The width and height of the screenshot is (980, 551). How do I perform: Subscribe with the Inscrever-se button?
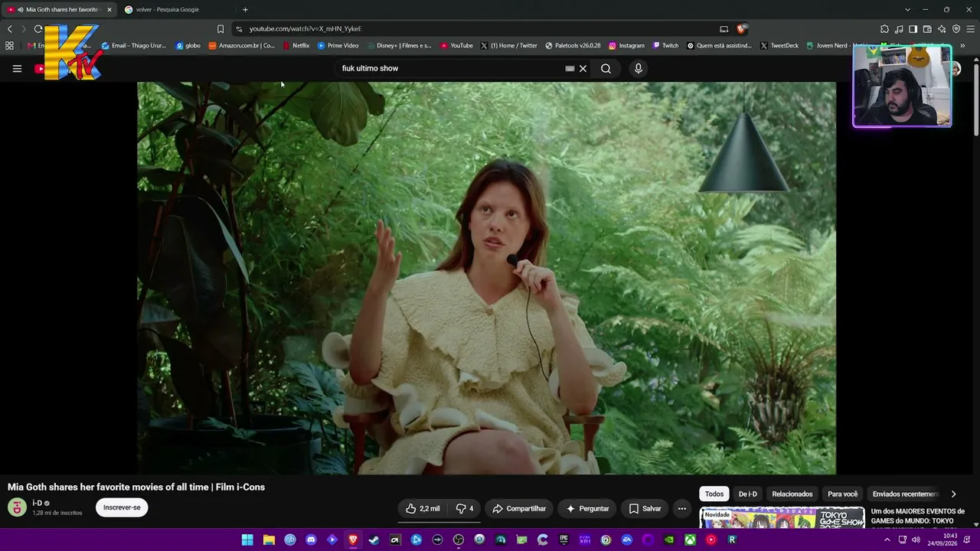pos(122,507)
